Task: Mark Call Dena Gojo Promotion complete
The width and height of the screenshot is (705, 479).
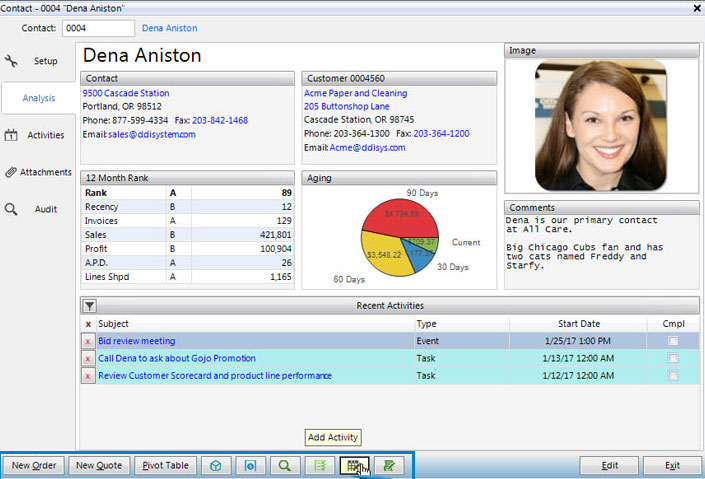Action: point(673,358)
